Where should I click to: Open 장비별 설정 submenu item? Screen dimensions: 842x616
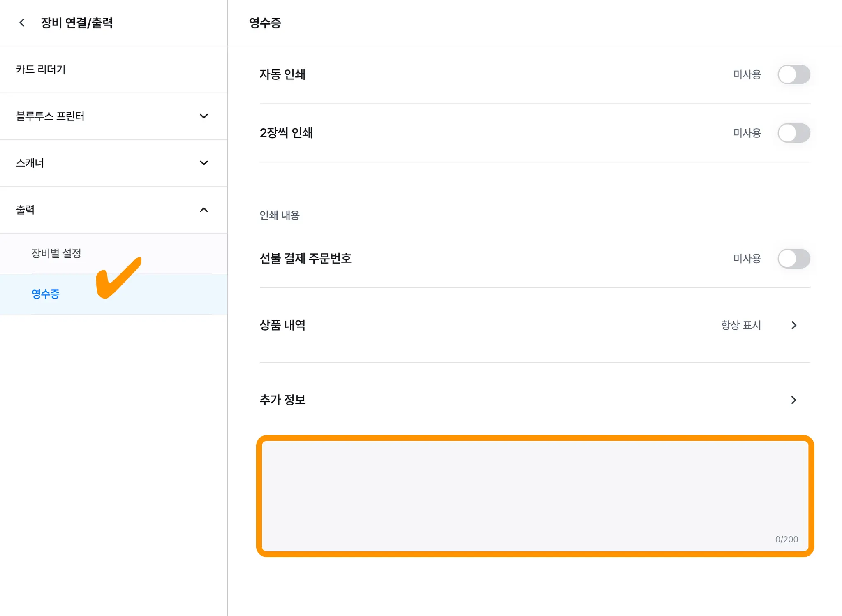click(56, 253)
